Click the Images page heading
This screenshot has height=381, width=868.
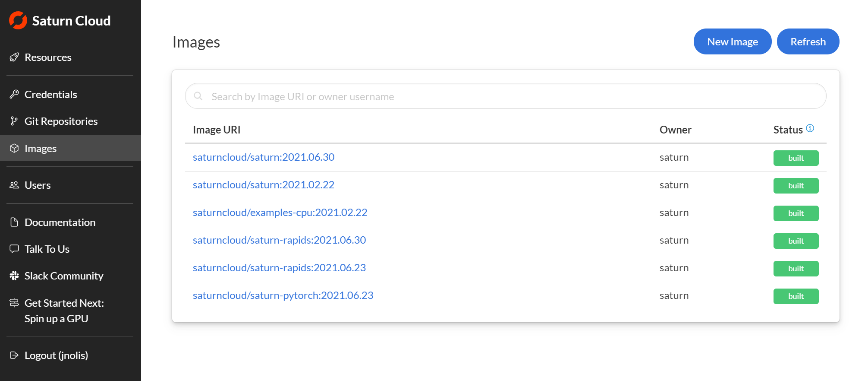pos(196,42)
